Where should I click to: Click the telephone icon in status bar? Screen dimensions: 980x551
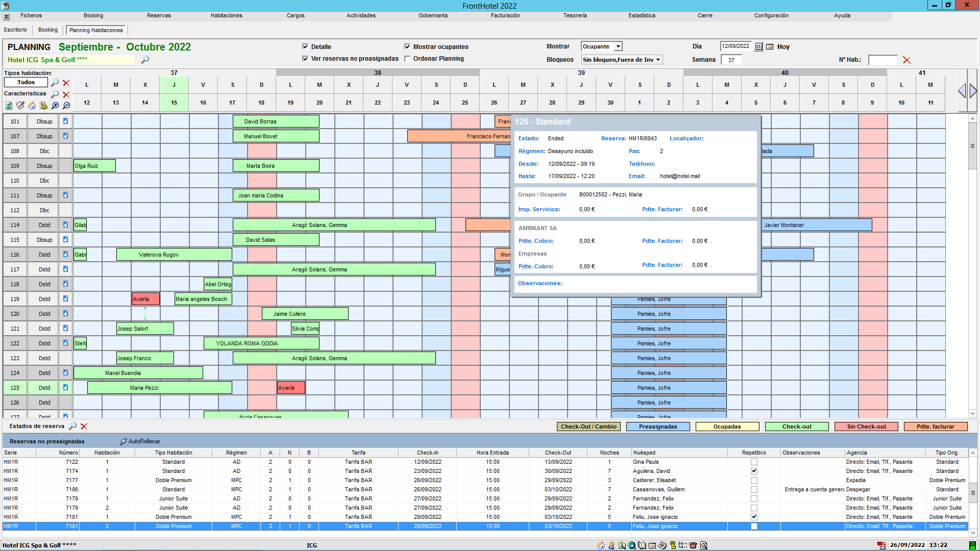[693, 545]
